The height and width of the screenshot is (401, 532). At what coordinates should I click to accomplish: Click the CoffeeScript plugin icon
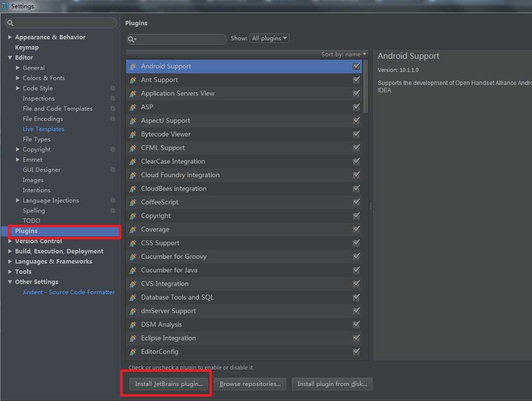tap(133, 202)
